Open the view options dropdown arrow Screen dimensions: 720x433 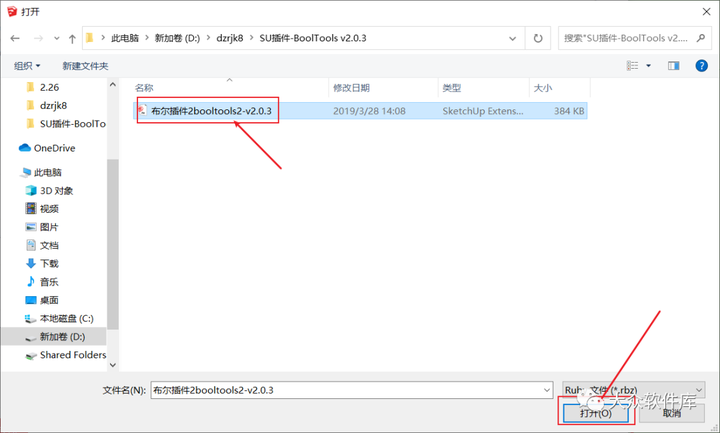[648, 66]
